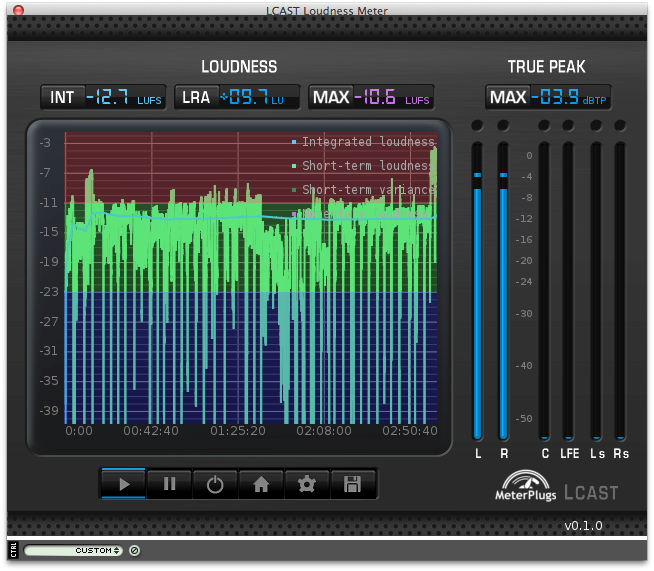The width and height of the screenshot is (654, 571).
Task: Open the CUSTOM preset dropdown
Action: coord(73,551)
